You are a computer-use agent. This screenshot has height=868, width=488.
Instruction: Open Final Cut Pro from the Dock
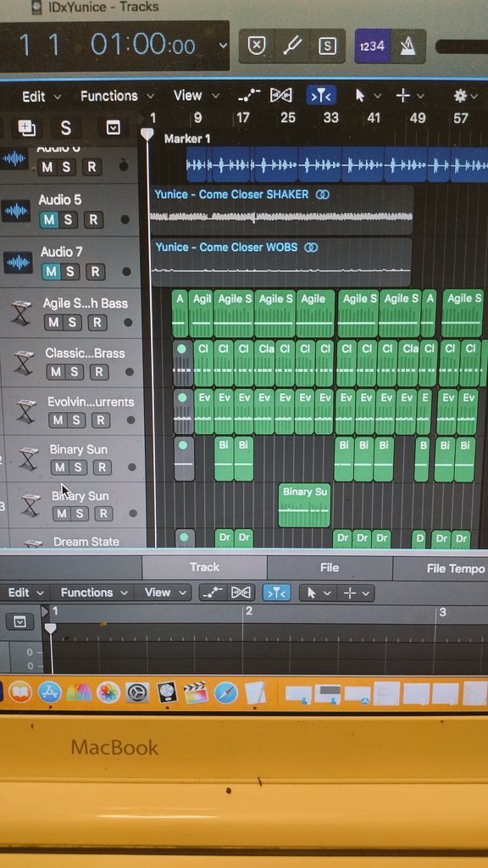196,693
